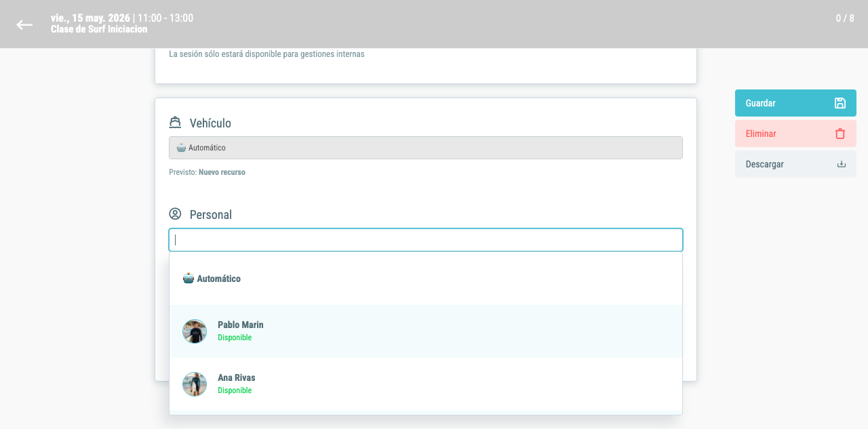Select Pablo Marin from the list
This screenshot has height=429, width=868.
coord(426,331)
